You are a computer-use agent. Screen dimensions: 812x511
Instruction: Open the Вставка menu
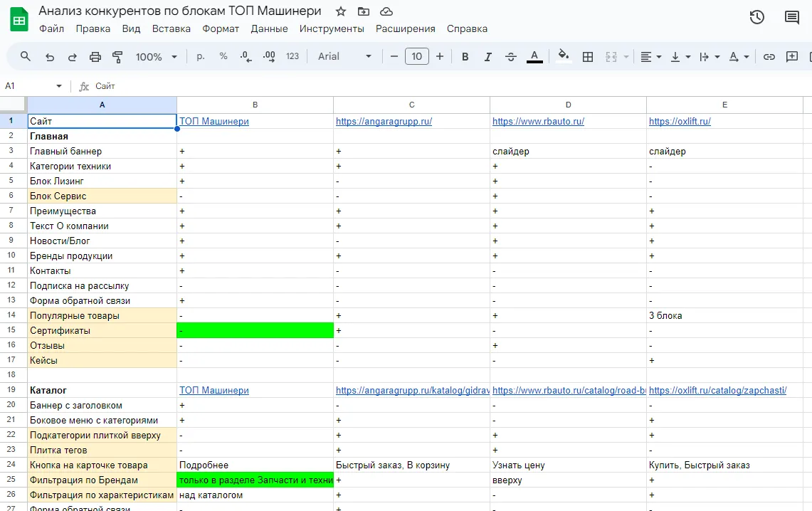[x=171, y=28]
